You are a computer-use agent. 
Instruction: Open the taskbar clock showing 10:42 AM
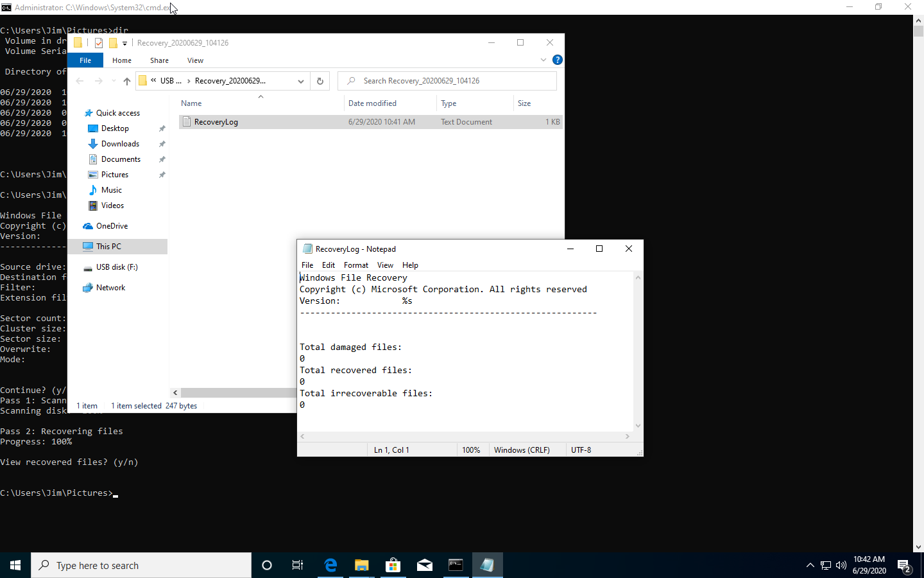pos(869,565)
